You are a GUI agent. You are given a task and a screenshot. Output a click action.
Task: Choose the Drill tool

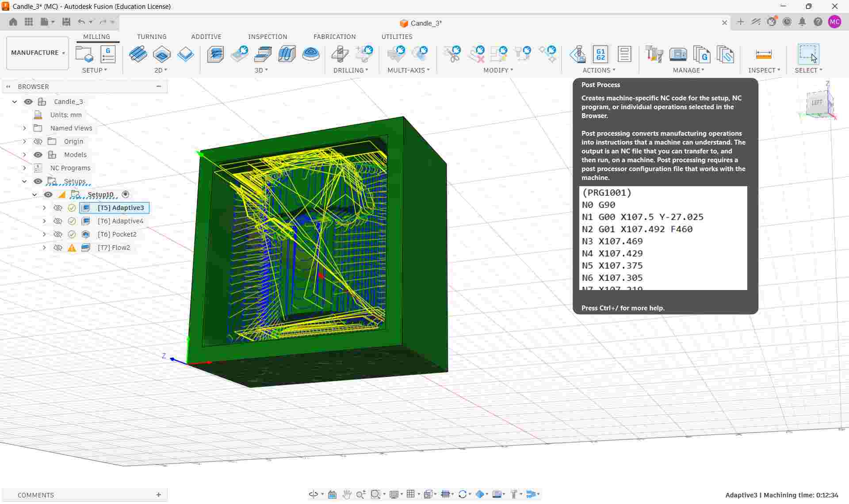coord(340,54)
